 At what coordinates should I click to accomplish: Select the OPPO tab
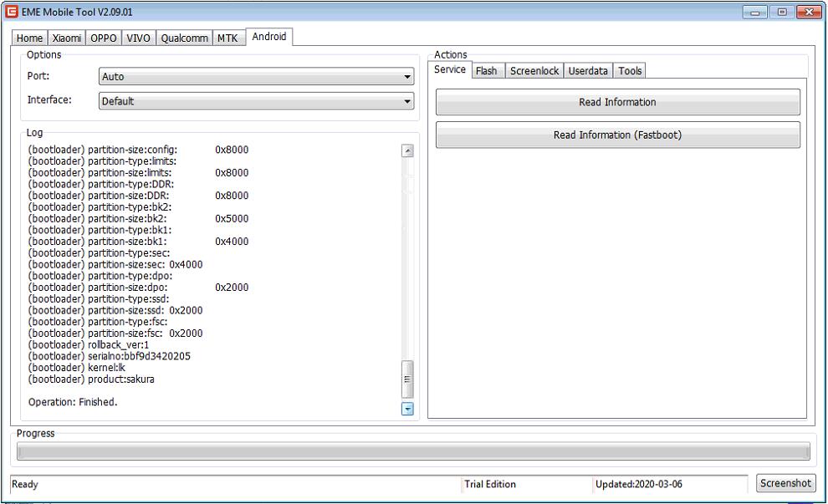(104, 38)
